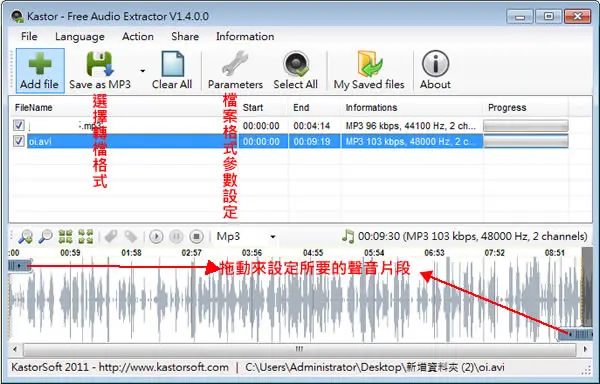The image size is (600, 384).
Task: Toggle the checkbox for the mp3 file row
Action: point(18,125)
